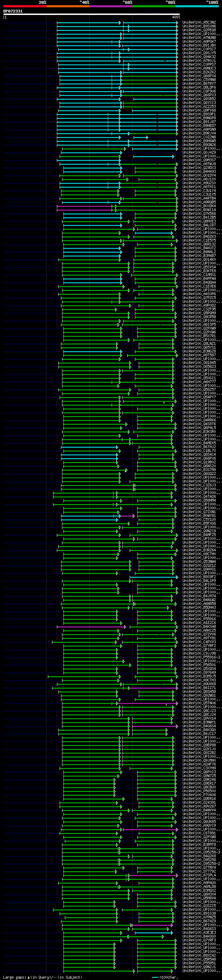The width and height of the screenshot is (222, 980).
Task: Select the UniRef100_C0PSC7 label
Action: [x=199, y=49]
